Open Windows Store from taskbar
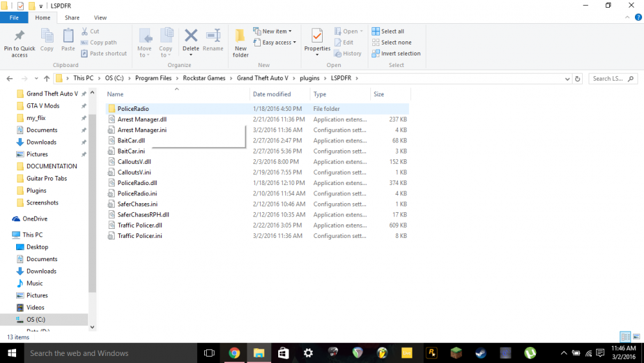This screenshot has height=363, width=644. pyautogui.click(x=283, y=353)
